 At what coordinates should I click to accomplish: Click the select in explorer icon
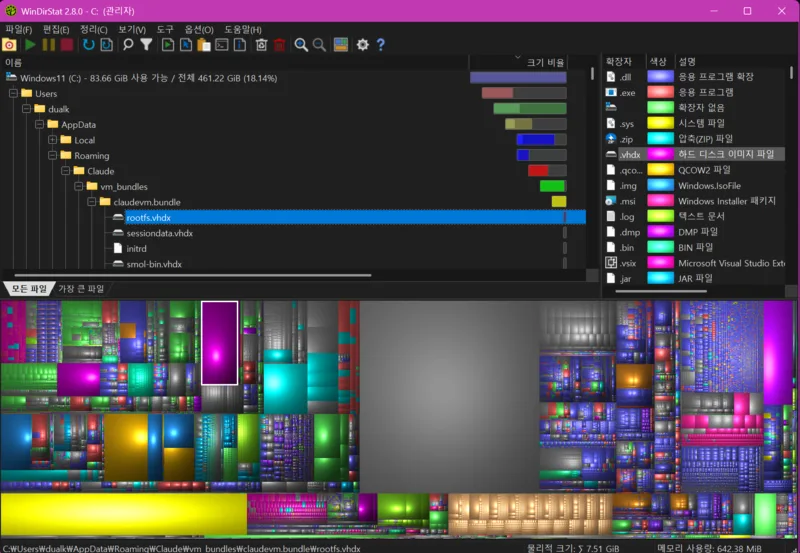(186, 45)
